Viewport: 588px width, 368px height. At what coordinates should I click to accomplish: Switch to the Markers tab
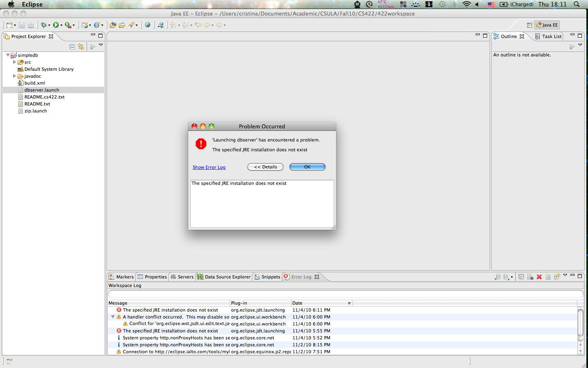[x=122, y=277]
